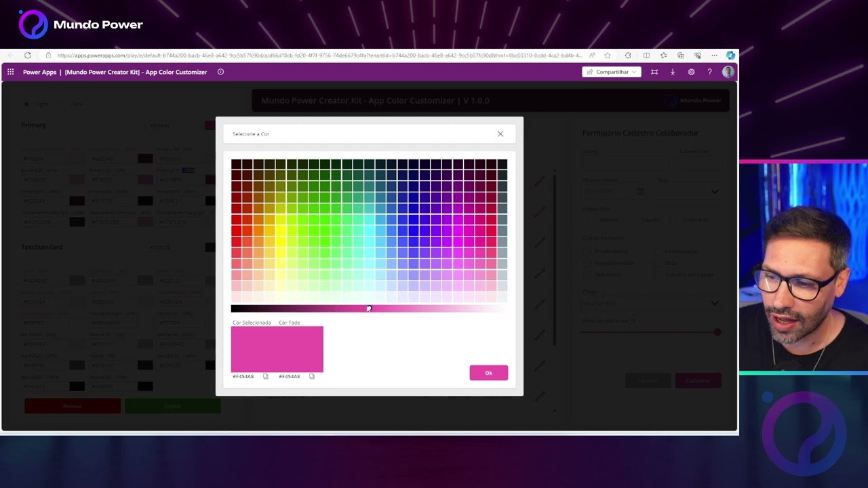Select the Cor Fade hex value #F454A8
This screenshot has height=488, width=868.
click(289, 376)
